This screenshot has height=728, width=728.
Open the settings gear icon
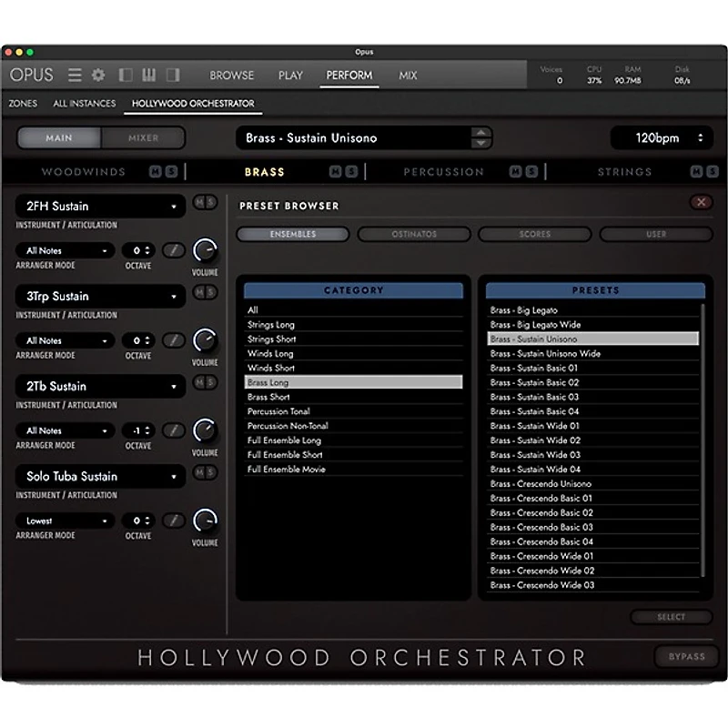(98, 75)
